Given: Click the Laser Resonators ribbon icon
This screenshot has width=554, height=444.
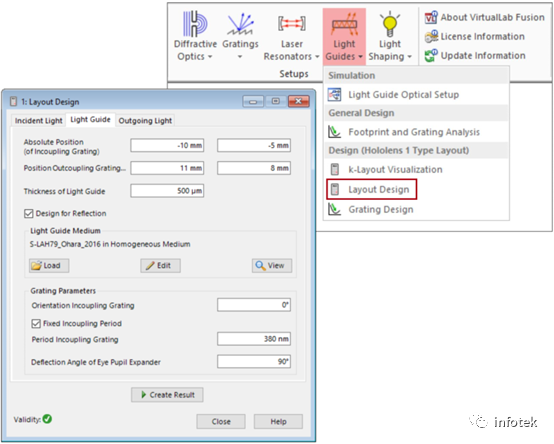Looking at the screenshot, I should click(x=291, y=24).
